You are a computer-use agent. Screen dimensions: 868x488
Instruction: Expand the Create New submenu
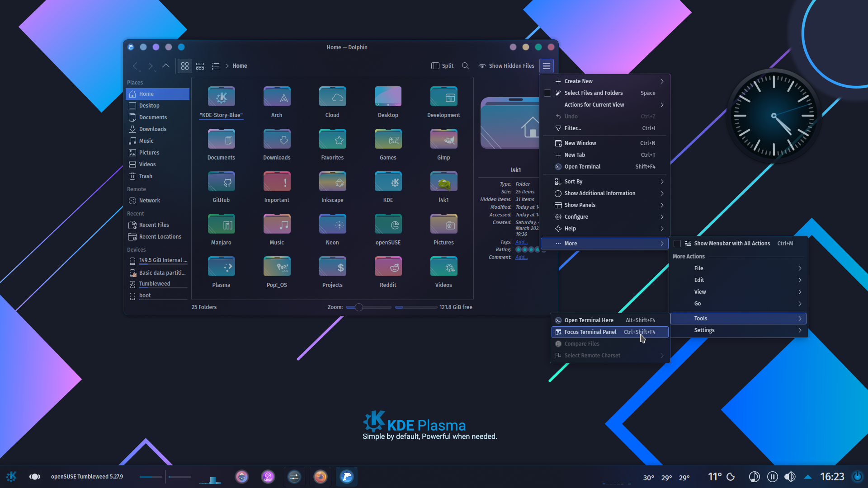tap(604, 81)
